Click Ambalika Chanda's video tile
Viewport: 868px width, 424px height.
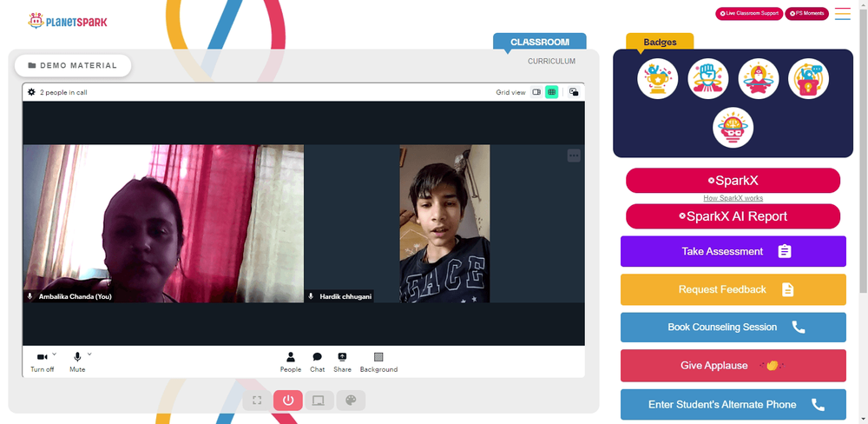(x=163, y=223)
